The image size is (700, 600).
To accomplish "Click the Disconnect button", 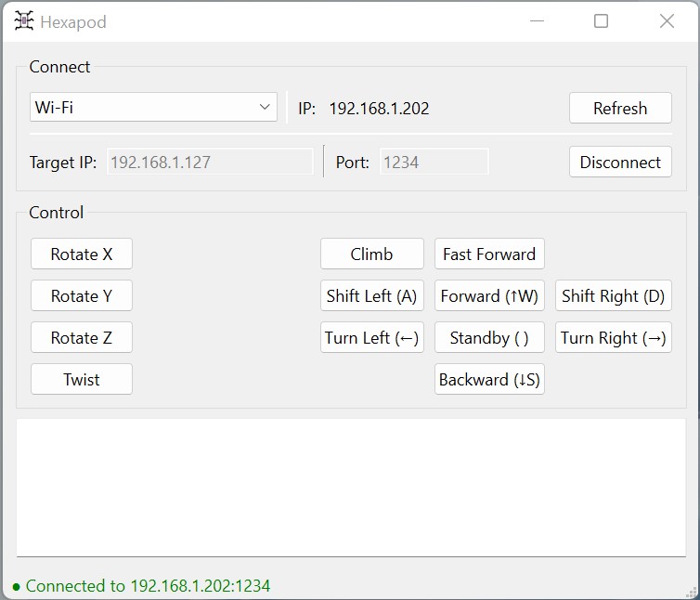I will point(619,163).
